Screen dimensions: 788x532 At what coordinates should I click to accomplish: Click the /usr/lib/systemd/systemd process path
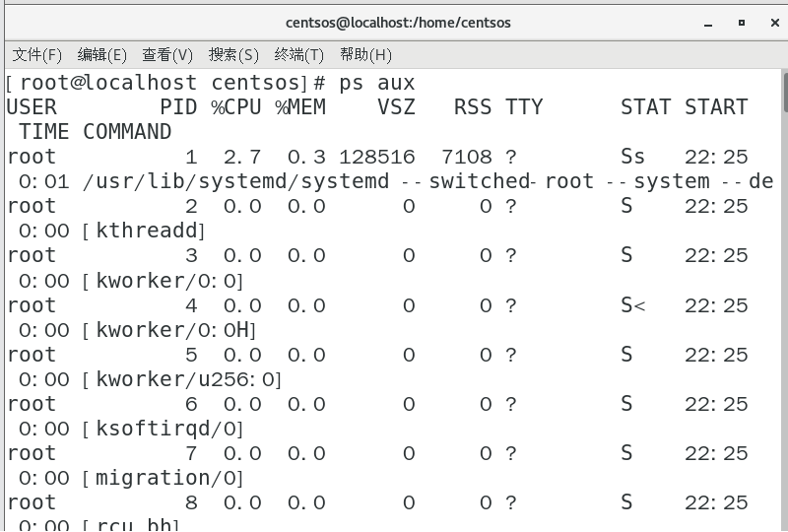(x=236, y=181)
